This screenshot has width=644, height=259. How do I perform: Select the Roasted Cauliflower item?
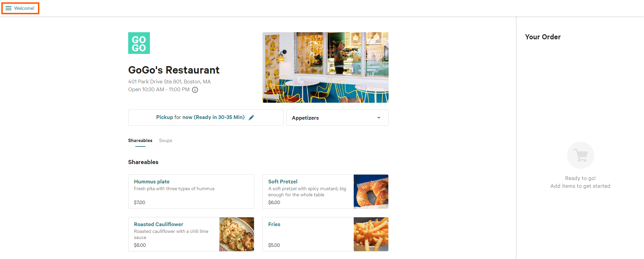tap(191, 234)
